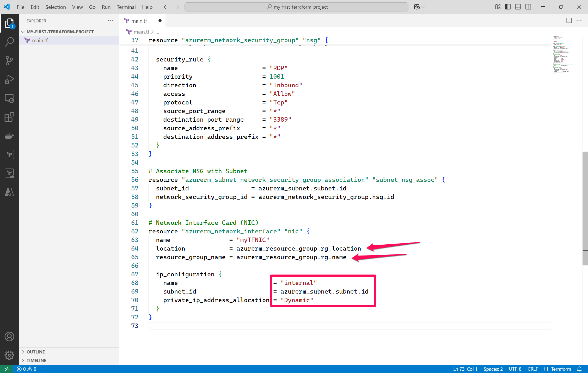Open the Manage settings gear
588x373 pixels.
[9, 355]
